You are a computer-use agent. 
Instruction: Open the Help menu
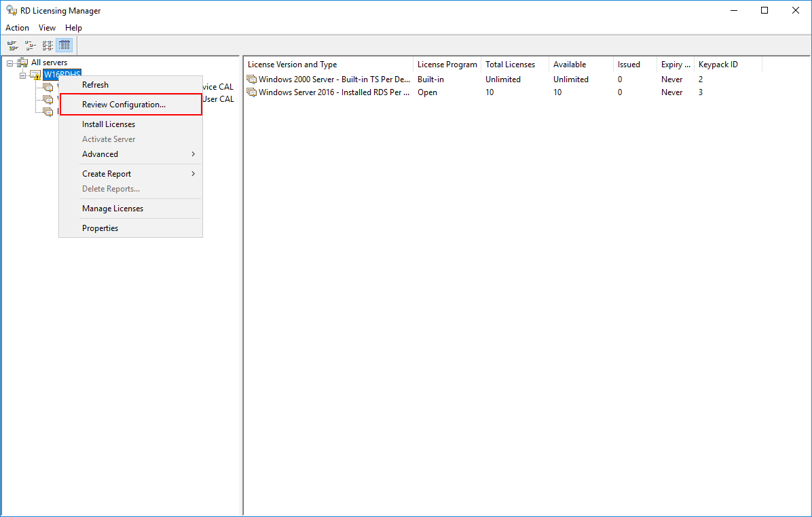coord(73,27)
